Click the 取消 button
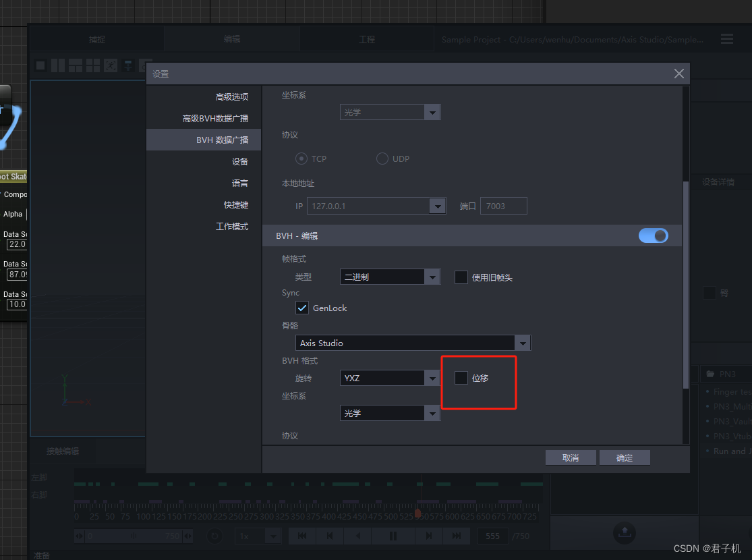Image resolution: width=752 pixels, height=560 pixels. click(x=571, y=457)
